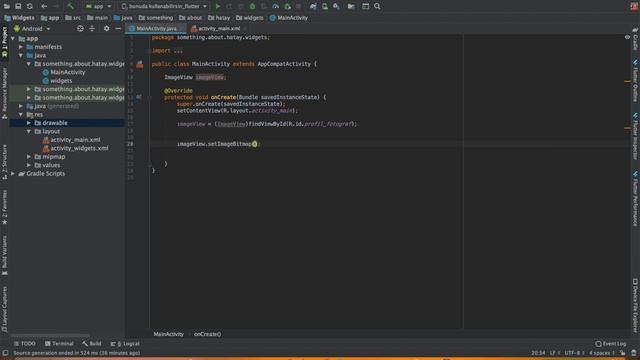
Task: Click the Save All toolbar icon
Action: 18,6
